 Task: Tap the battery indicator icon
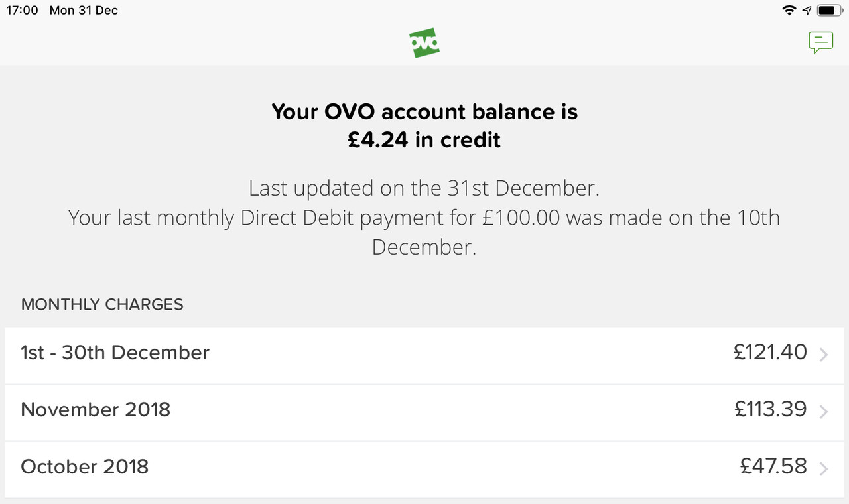pyautogui.click(x=828, y=11)
